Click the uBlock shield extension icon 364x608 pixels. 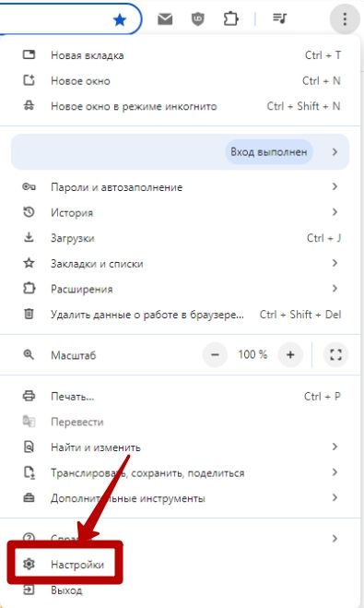198,18
